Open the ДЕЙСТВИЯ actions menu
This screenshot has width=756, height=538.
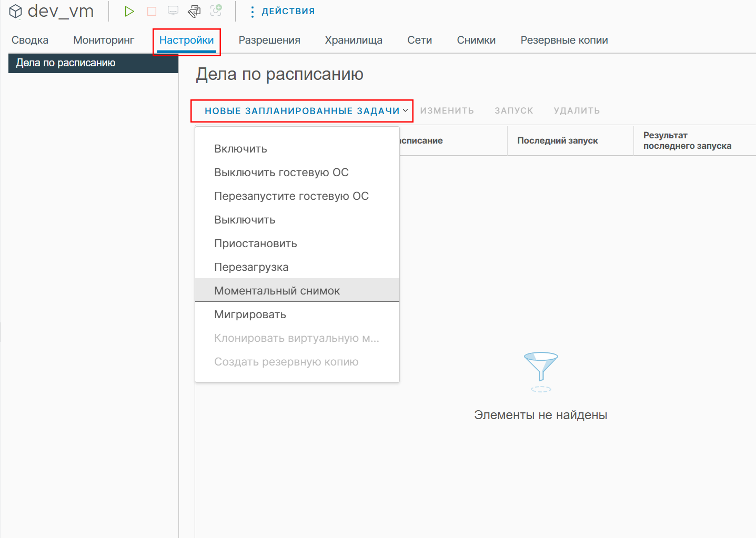283,11
